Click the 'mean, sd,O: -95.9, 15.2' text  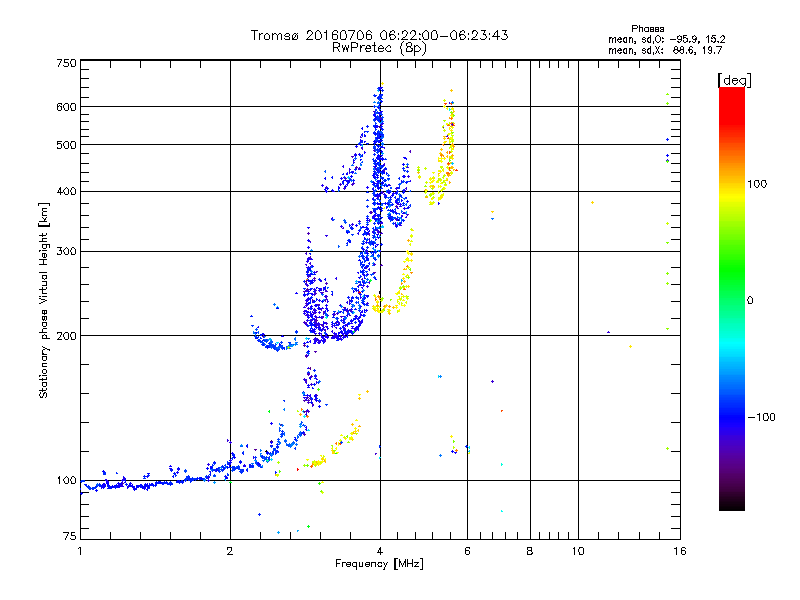tap(666, 39)
